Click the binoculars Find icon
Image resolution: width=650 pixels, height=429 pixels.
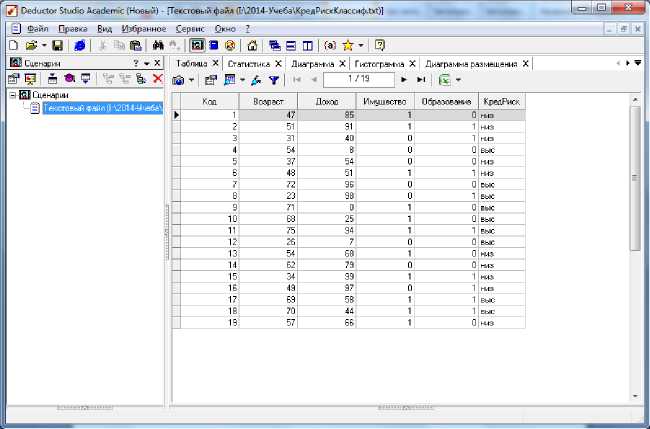[157, 45]
